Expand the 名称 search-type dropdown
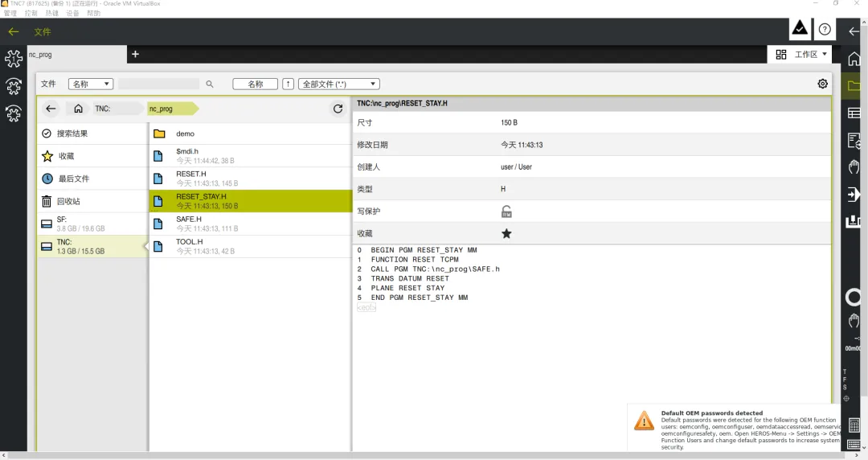Viewport: 868px width, 460px height. click(91, 84)
